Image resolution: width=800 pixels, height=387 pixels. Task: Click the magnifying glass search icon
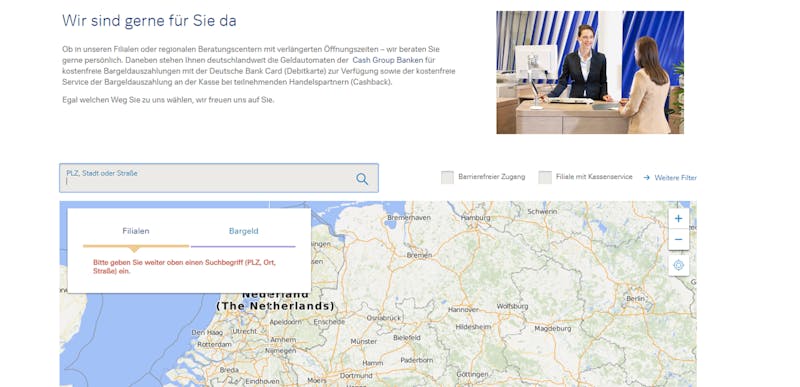(x=362, y=178)
